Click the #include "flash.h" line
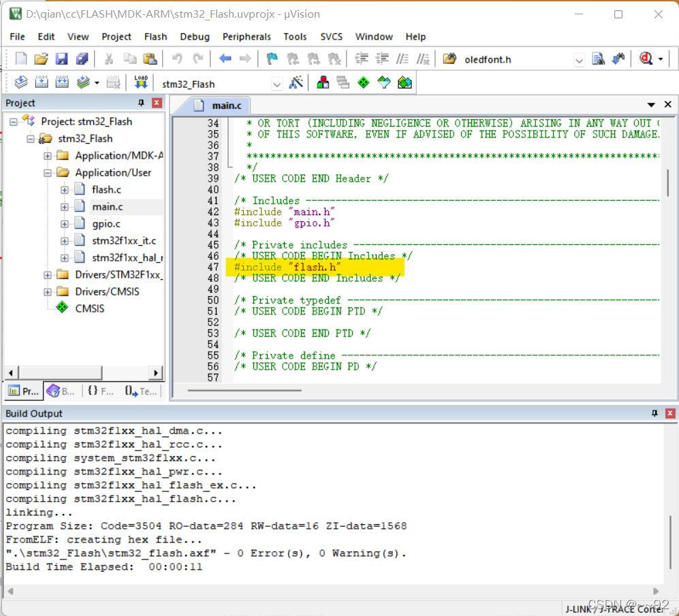The image size is (679, 616). click(x=287, y=267)
